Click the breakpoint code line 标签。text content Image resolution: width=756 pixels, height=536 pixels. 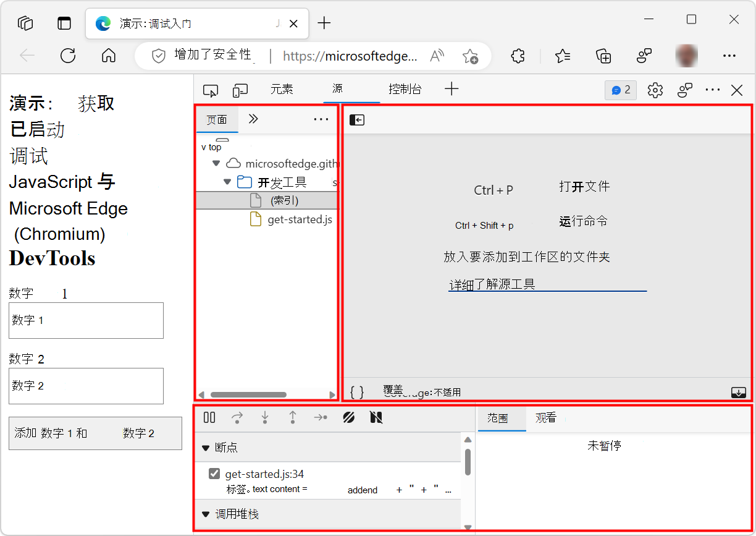pos(338,490)
